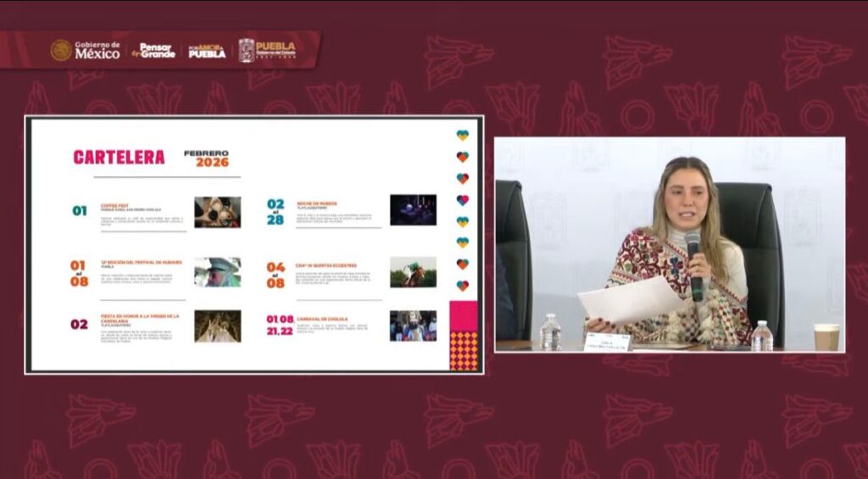Viewport: 868px width, 479px height.
Task: Open the Festival de Huehues photo
Action: [217, 271]
